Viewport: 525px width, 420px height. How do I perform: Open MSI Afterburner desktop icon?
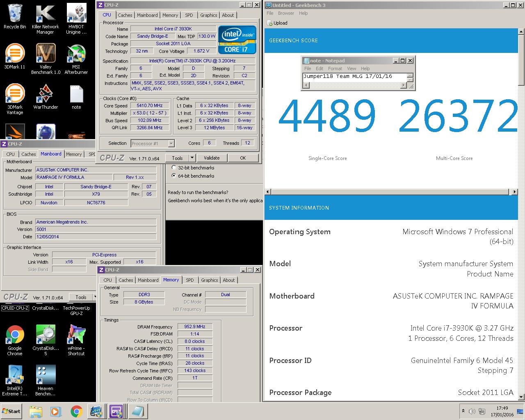pos(76,59)
